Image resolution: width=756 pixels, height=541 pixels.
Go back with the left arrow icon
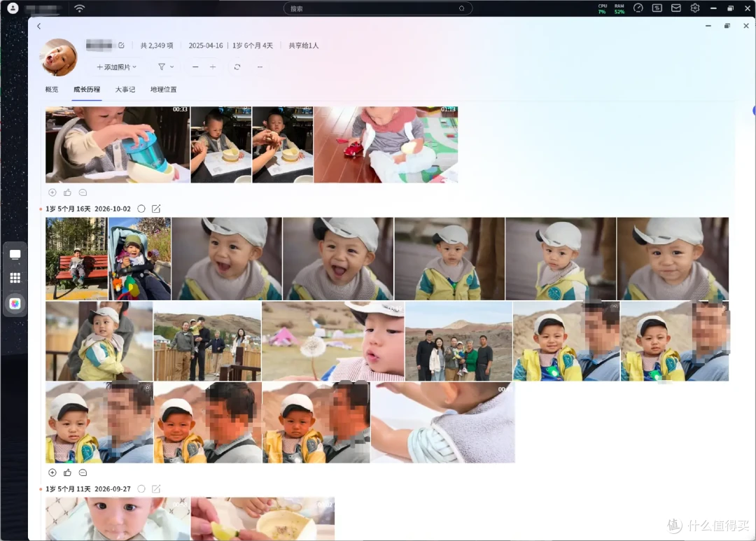[x=39, y=27]
